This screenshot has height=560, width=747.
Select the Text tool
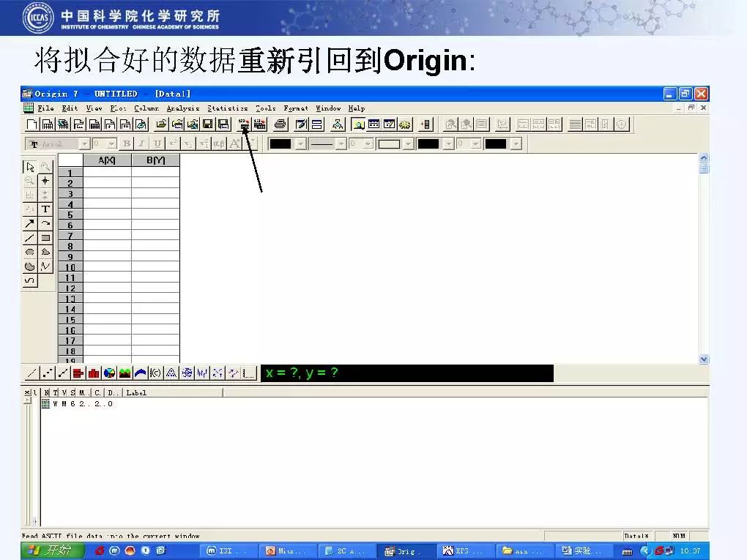click(45, 209)
